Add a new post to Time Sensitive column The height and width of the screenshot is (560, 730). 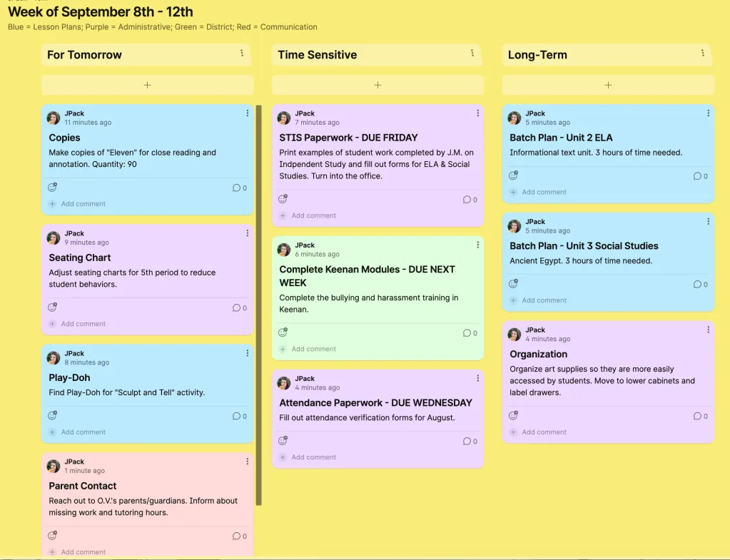377,85
